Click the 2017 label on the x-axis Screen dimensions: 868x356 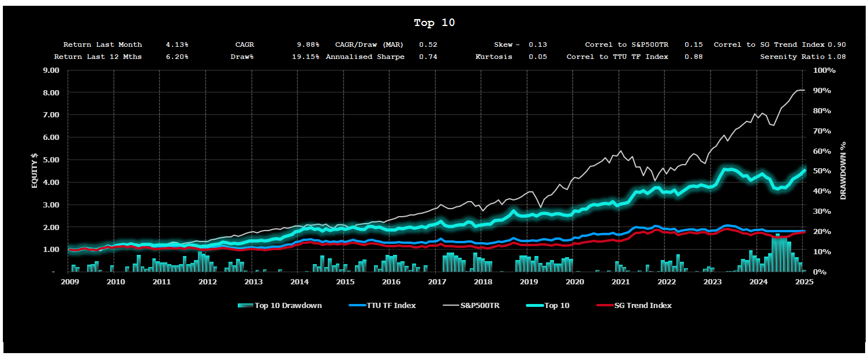[x=437, y=281]
